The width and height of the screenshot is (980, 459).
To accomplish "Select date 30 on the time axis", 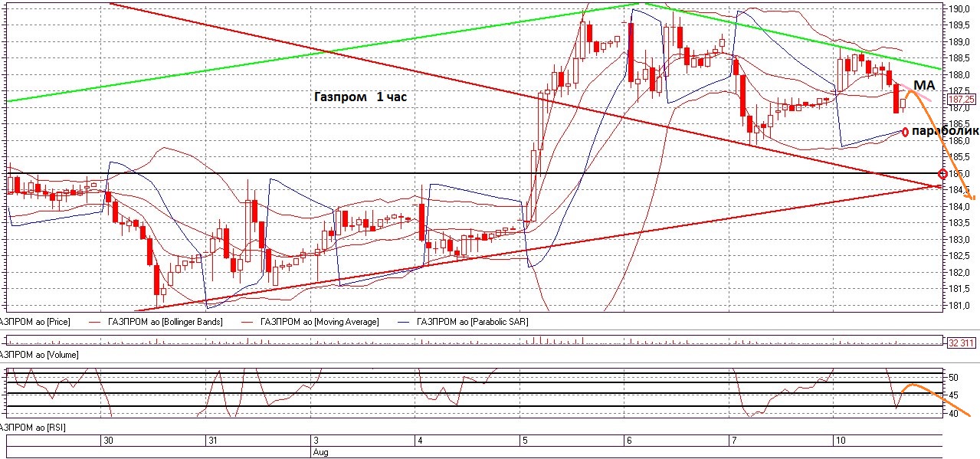I will tap(108, 441).
